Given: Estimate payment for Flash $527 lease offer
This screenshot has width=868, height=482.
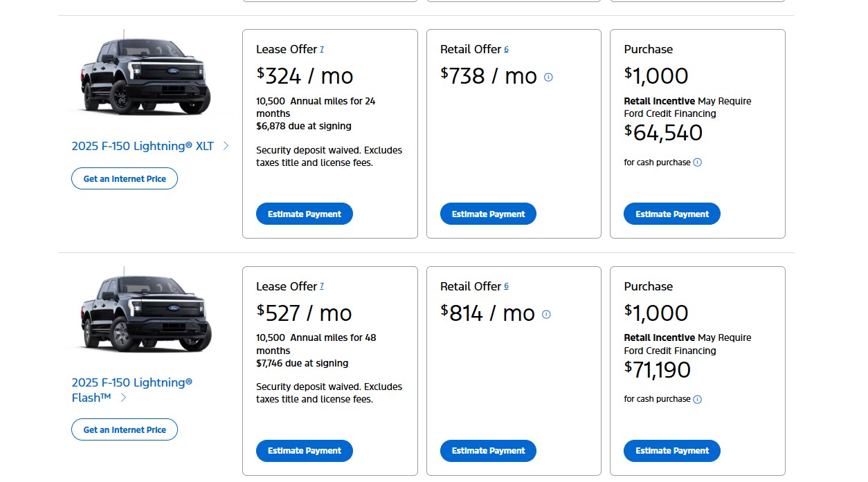Looking at the screenshot, I should (x=305, y=451).
